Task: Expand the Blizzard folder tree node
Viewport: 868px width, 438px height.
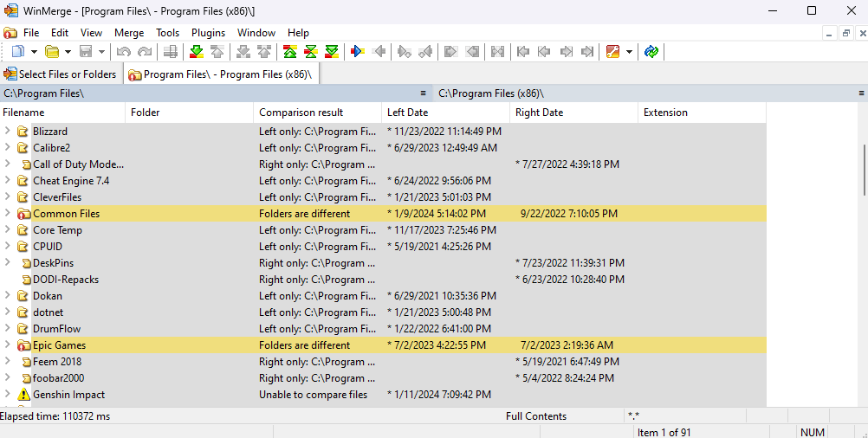Action: (x=8, y=132)
